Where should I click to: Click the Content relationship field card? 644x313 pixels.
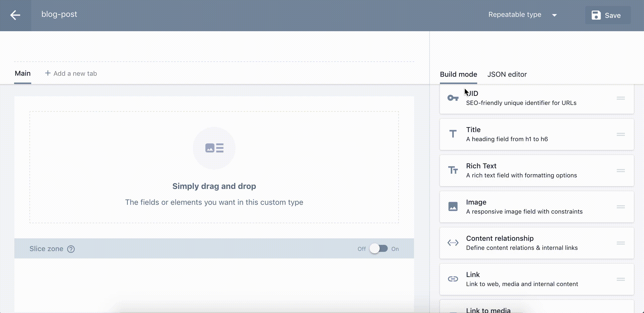(537, 243)
